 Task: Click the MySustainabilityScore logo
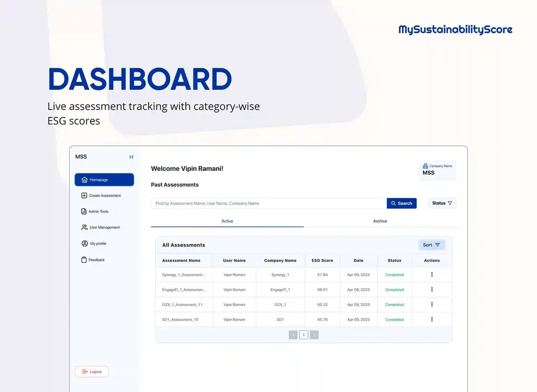coord(455,29)
